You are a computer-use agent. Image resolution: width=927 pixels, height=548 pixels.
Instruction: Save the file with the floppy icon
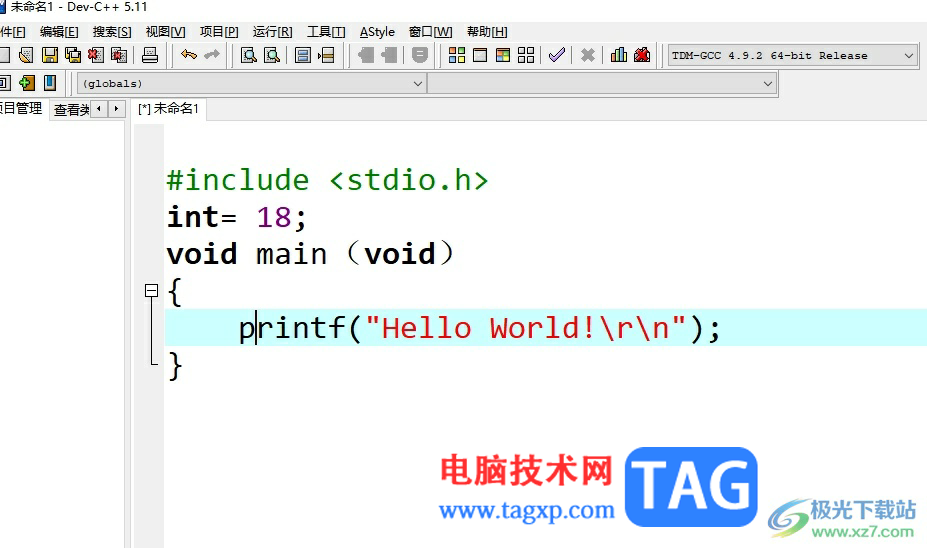(50, 56)
